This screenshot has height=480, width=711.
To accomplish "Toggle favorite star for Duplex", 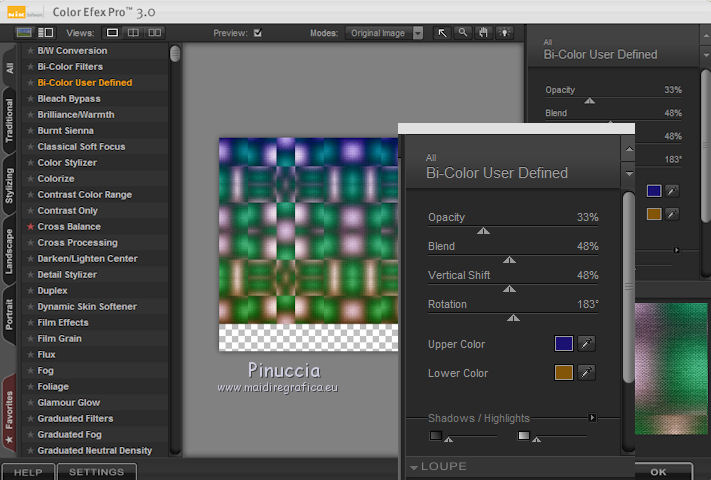I will 30,291.
